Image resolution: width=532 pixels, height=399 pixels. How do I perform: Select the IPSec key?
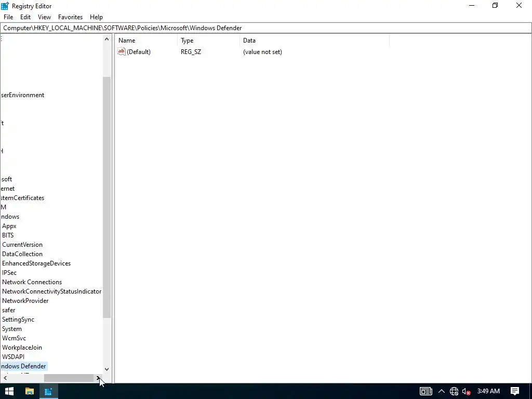coord(9,273)
